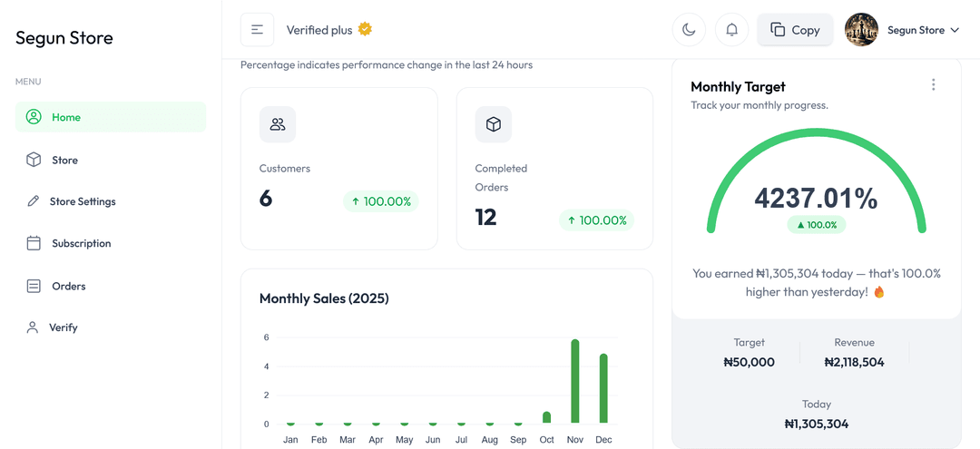The image size is (980, 449).
Task: Click the Target value ₦50,000
Action: (x=749, y=362)
